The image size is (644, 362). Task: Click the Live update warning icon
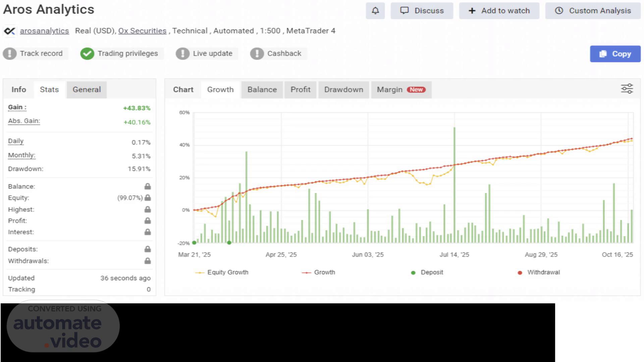[182, 54]
